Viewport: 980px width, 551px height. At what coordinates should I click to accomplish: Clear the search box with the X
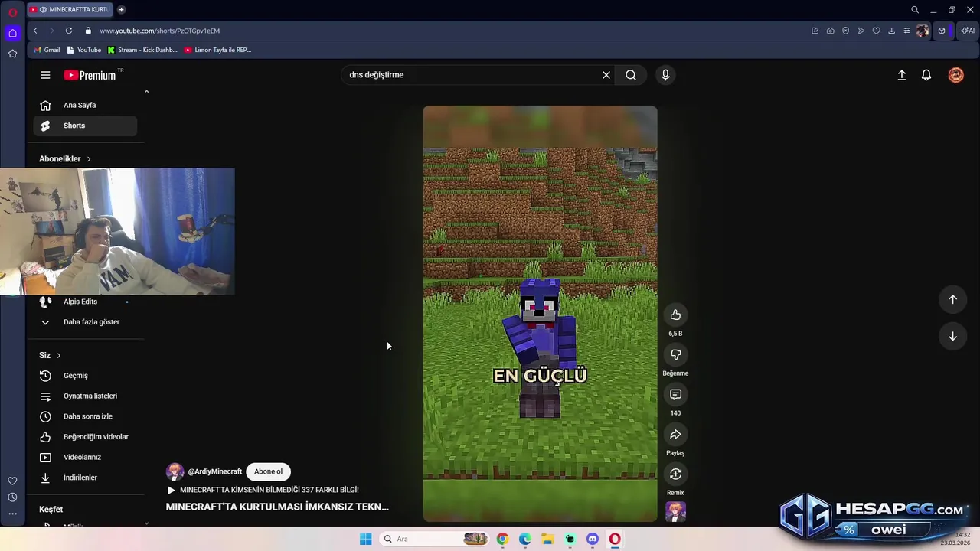(x=606, y=75)
